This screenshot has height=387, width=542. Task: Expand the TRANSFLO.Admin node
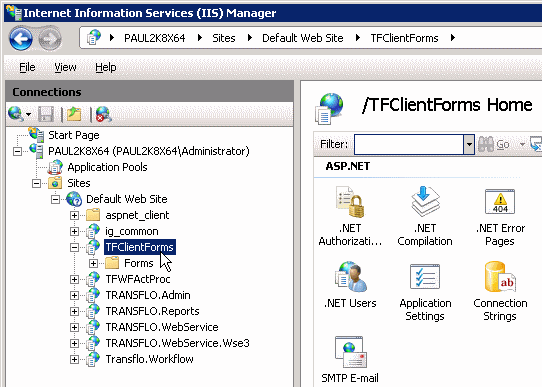coord(74,295)
